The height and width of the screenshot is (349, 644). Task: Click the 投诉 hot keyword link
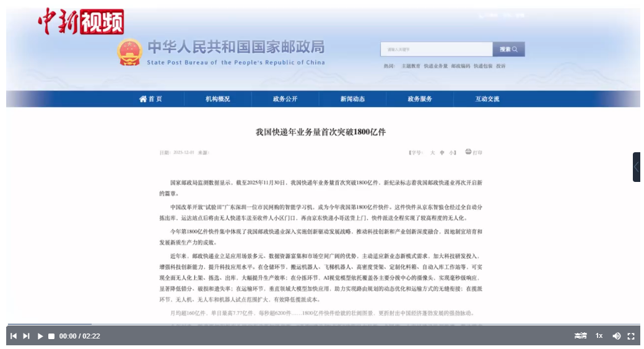tap(501, 66)
